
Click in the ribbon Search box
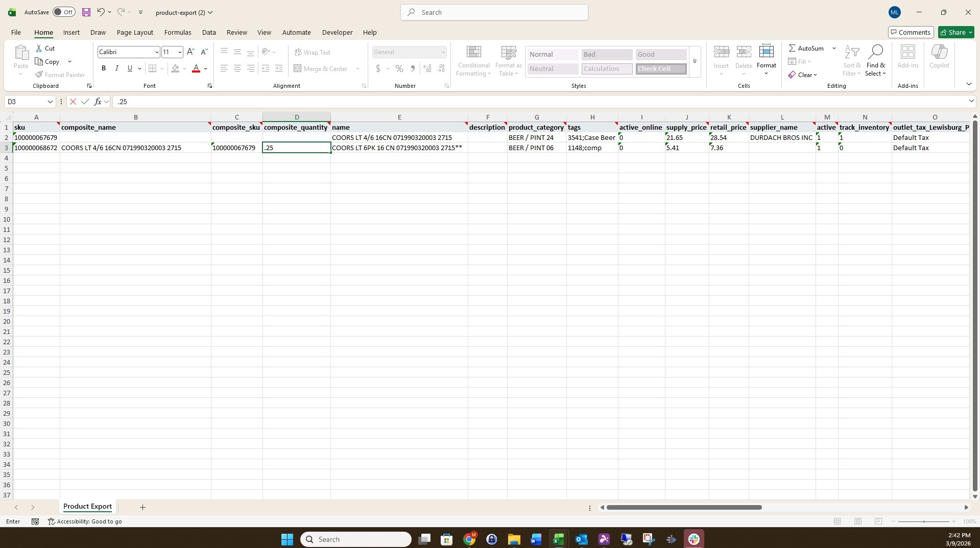coord(494,12)
